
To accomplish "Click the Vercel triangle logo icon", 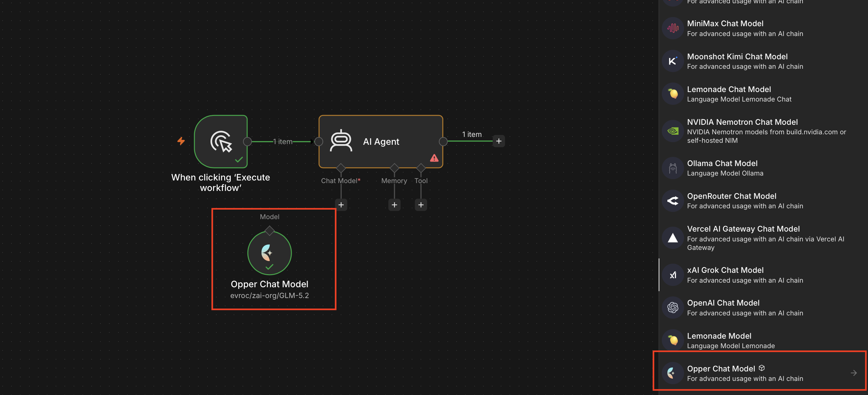I will pos(673,238).
